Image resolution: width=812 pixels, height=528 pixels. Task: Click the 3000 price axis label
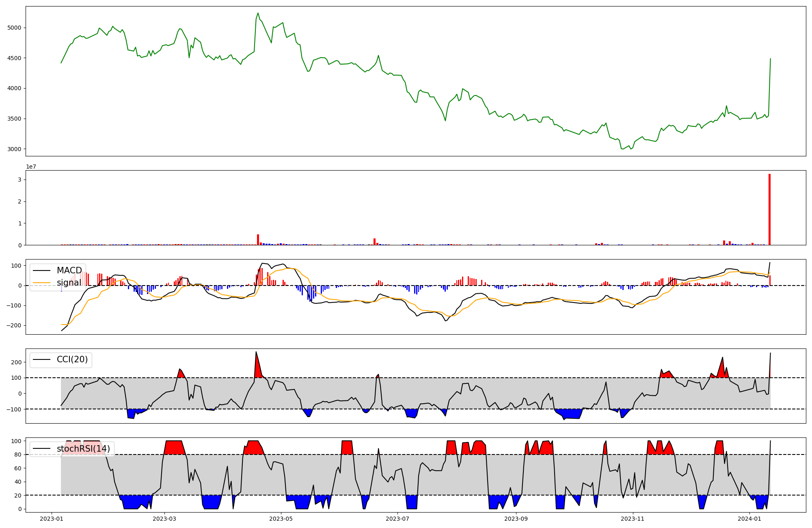tap(15, 149)
